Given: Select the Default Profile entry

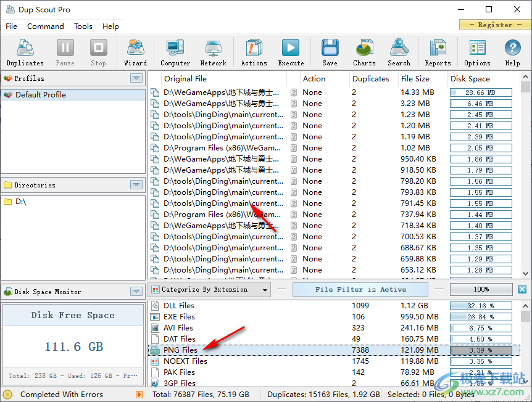Looking at the screenshot, I should point(73,95).
